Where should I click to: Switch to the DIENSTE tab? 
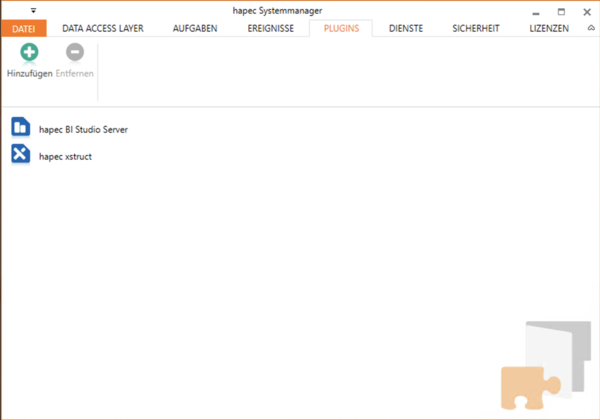[x=406, y=28]
